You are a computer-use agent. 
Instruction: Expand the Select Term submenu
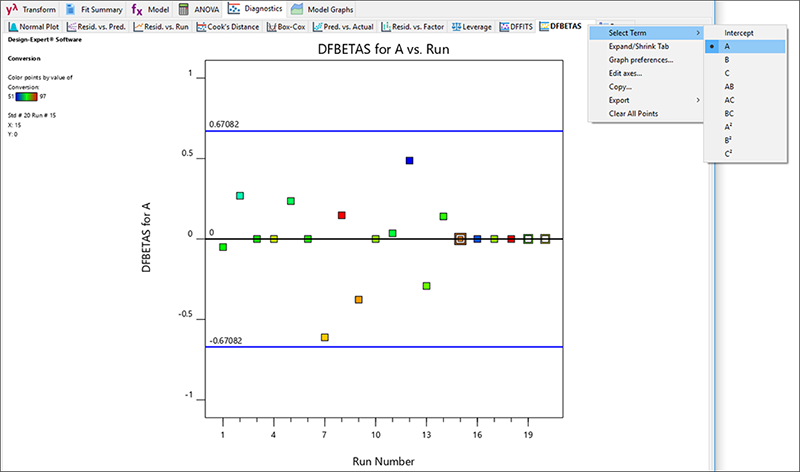tap(650, 33)
